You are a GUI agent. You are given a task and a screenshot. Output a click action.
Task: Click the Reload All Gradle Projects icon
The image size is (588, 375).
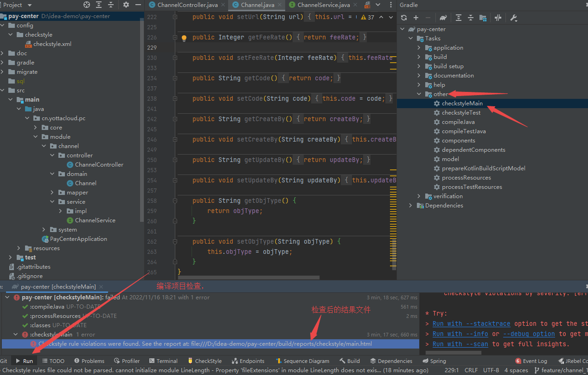404,18
